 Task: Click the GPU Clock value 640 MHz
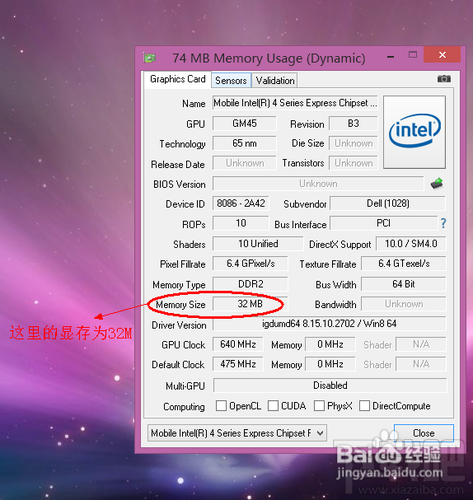pyautogui.click(x=238, y=344)
